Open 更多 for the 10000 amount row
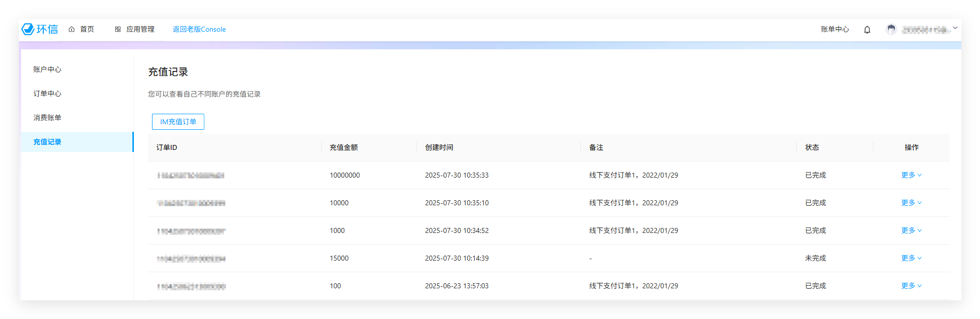Viewport: 980px width, 319px height. pyautogui.click(x=911, y=203)
